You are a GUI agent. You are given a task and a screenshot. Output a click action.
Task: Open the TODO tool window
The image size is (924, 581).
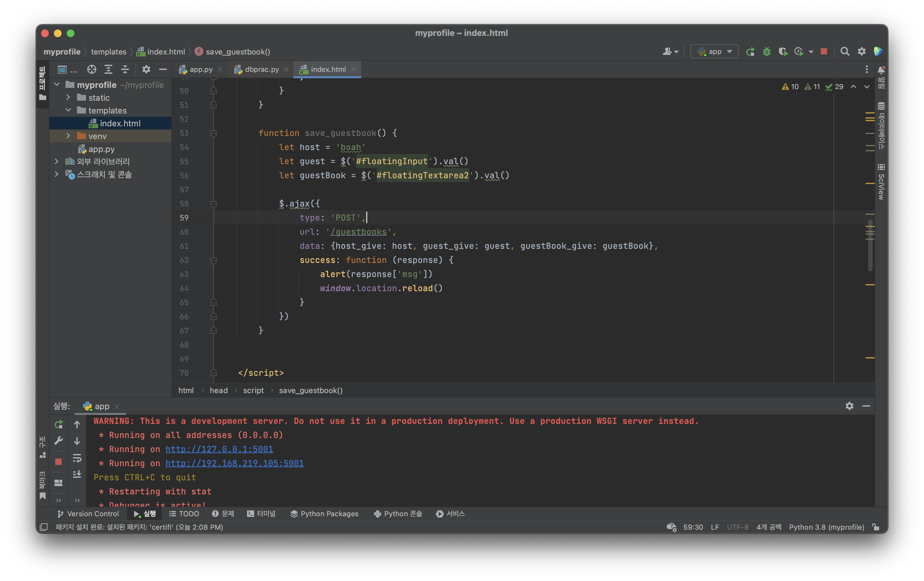point(184,513)
